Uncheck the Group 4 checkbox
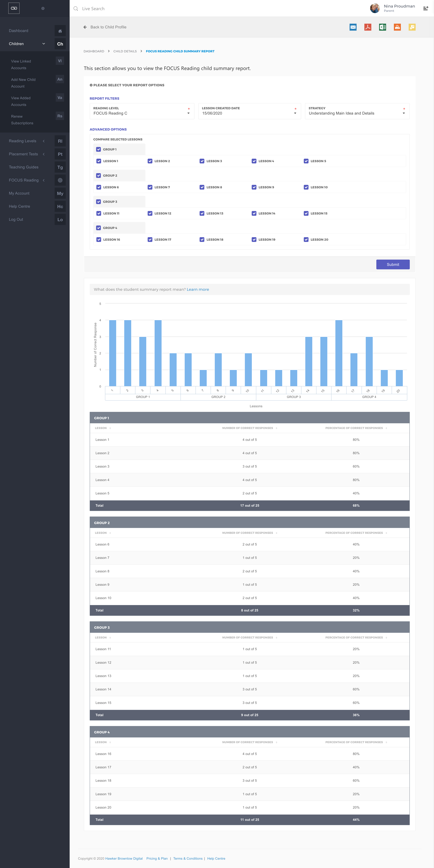Image resolution: width=434 pixels, height=868 pixels. pos(98,228)
